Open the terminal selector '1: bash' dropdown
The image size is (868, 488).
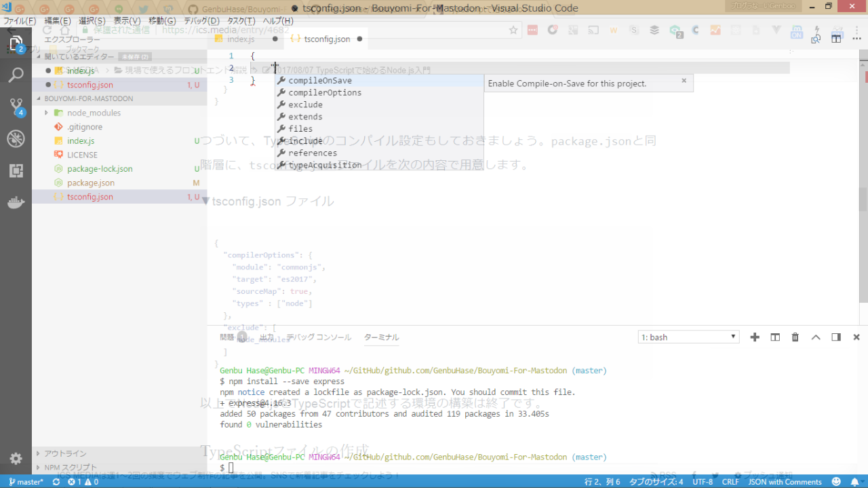coord(688,337)
